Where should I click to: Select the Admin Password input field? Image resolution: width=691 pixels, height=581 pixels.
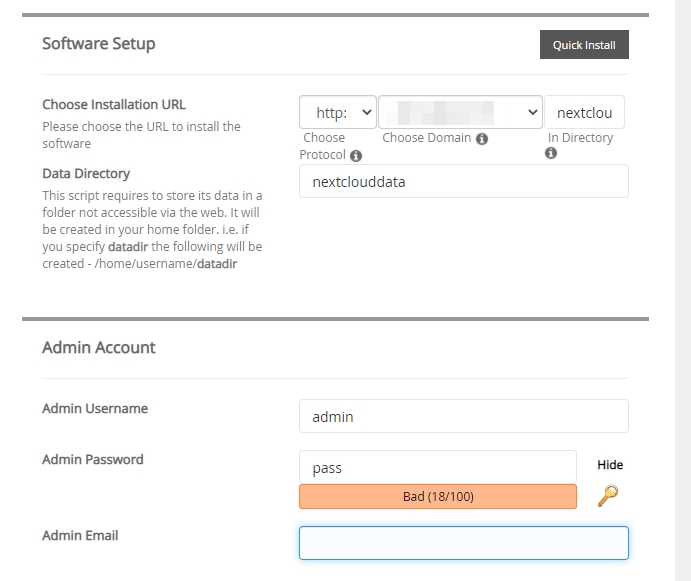click(x=437, y=467)
